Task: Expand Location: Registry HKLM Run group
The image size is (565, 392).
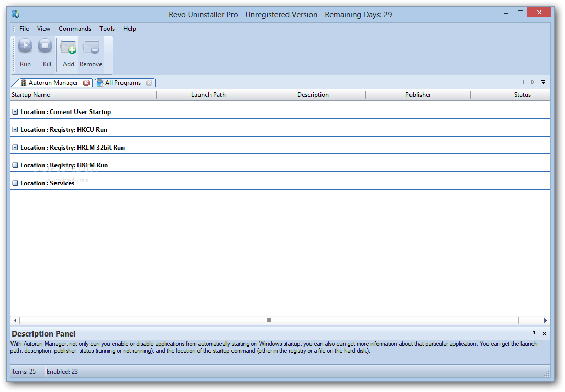Action: coord(15,165)
